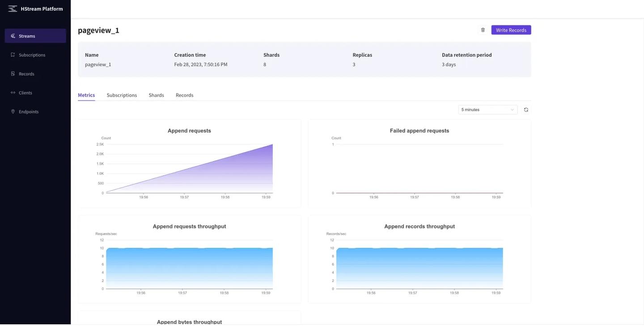Image resolution: width=644 pixels, height=326 pixels.
Task: Open Endpoints using its pin icon
Action: pos(12,111)
